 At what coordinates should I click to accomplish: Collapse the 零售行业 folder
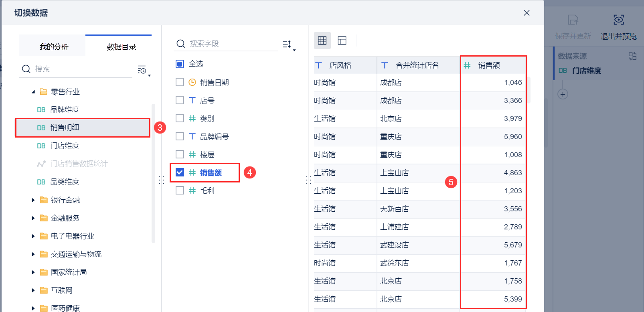coord(33,92)
